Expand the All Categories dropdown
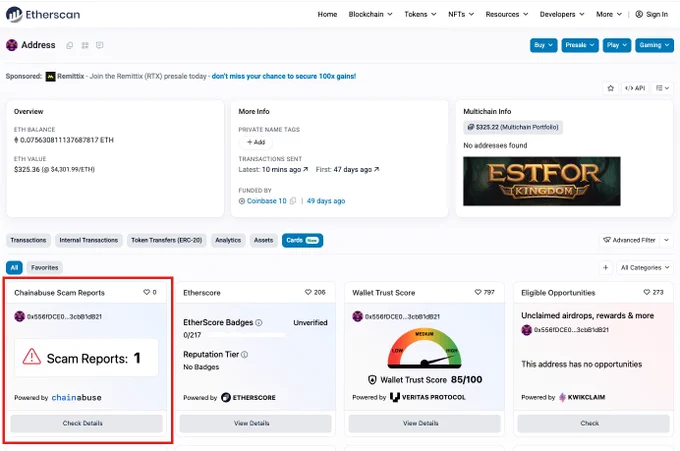This screenshot has width=680, height=451. click(x=645, y=268)
